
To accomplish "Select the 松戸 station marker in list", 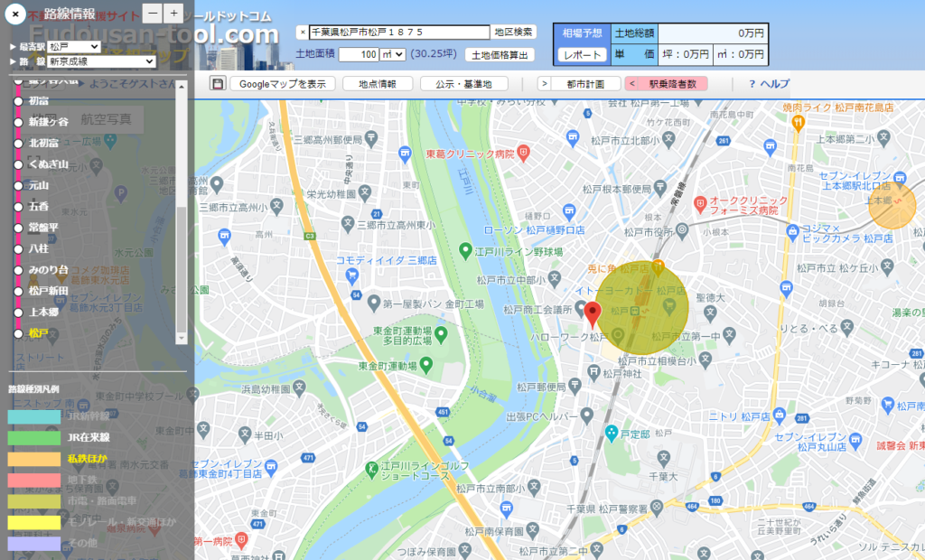I will pos(18,333).
